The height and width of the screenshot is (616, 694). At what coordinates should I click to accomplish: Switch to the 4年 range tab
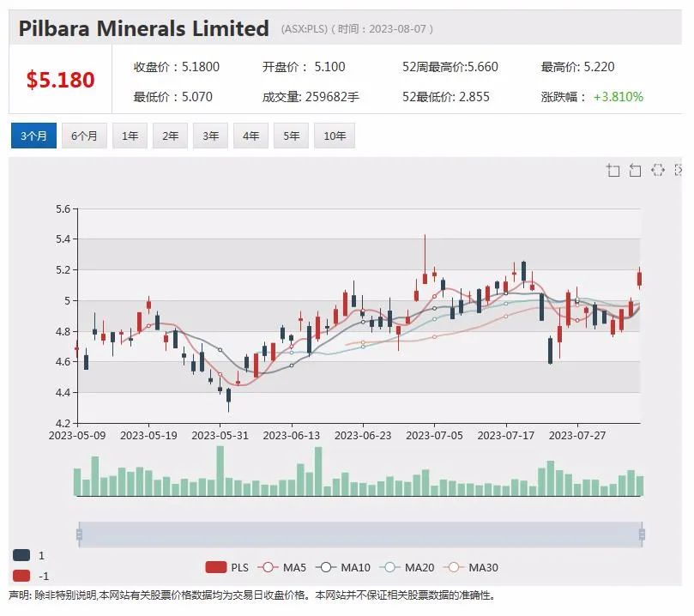[250, 136]
